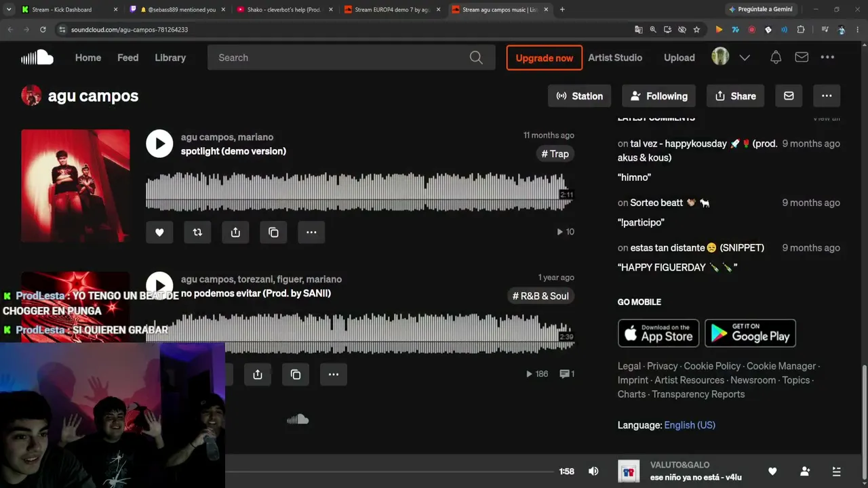Open the Cookie Policy footer link

712,366
